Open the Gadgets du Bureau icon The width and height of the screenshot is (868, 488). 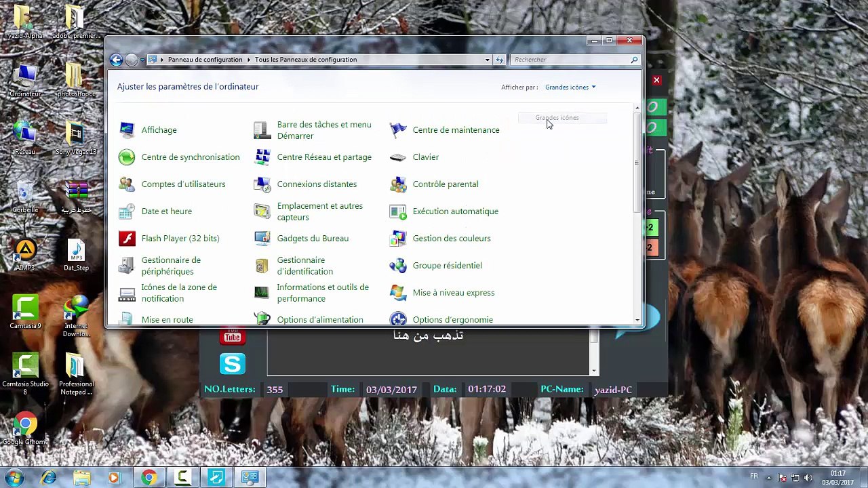click(262, 239)
